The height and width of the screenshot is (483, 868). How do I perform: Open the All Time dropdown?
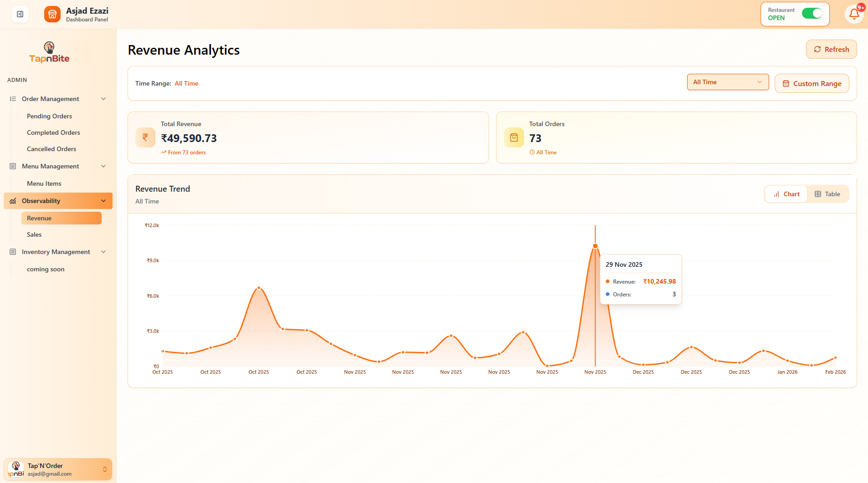tap(727, 82)
